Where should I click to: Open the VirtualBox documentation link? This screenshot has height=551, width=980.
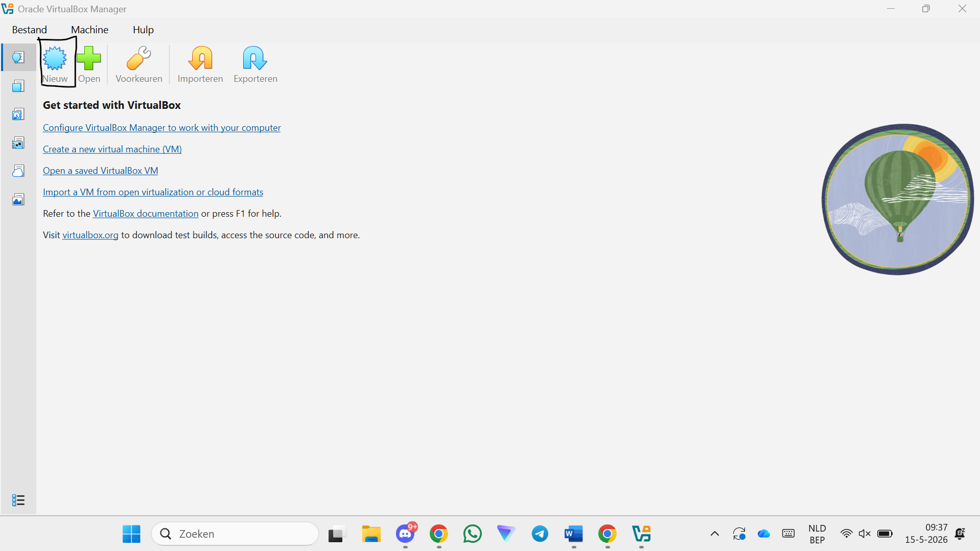[x=146, y=214]
